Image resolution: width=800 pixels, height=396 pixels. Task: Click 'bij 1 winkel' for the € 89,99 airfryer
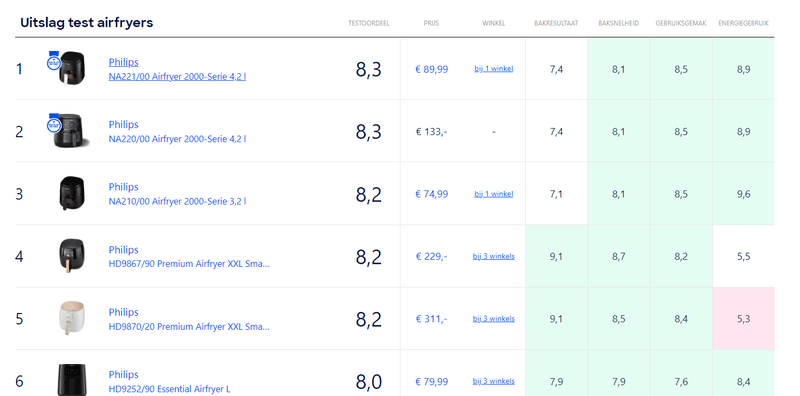(494, 69)
